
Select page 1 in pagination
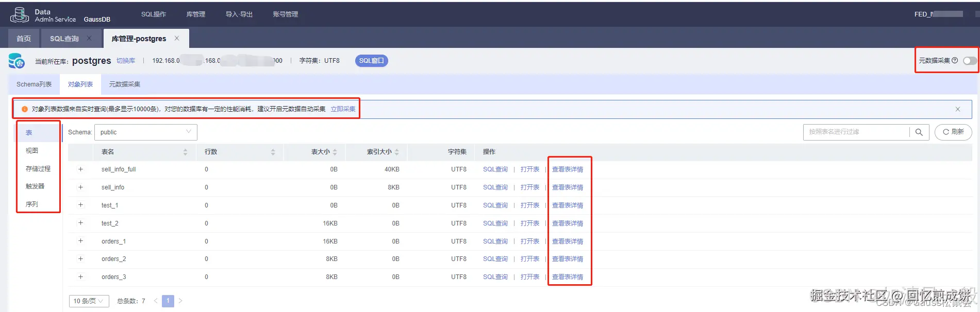coord(168,301)
